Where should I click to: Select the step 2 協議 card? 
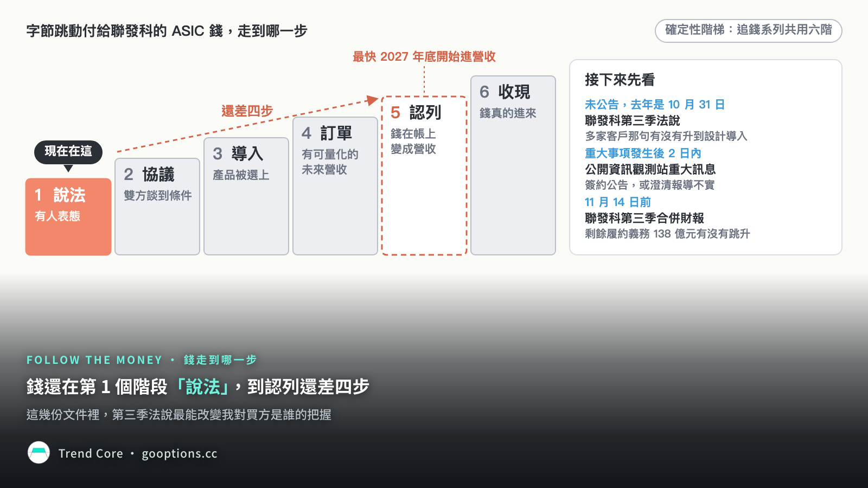click(x=157, y=207)
